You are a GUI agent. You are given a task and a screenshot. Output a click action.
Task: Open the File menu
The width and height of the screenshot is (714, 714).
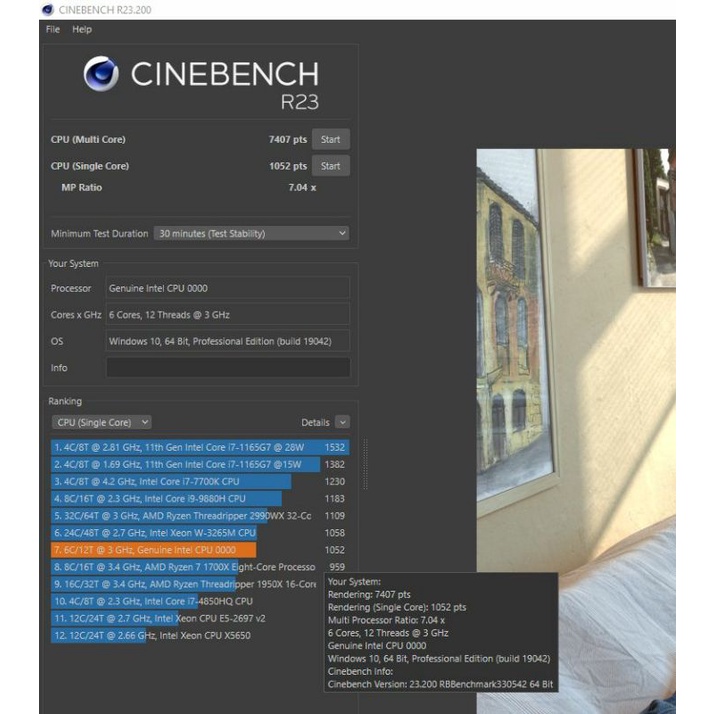(x=53, y=29)
